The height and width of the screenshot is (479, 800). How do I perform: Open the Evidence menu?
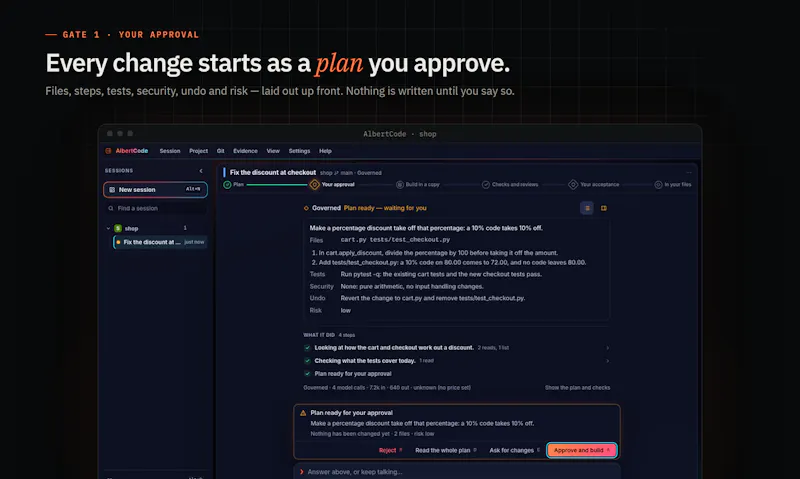pos(245,151)
